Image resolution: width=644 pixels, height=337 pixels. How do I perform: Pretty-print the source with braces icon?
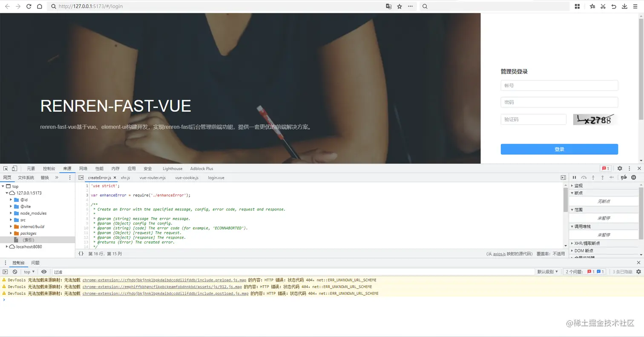click(81, 253)
